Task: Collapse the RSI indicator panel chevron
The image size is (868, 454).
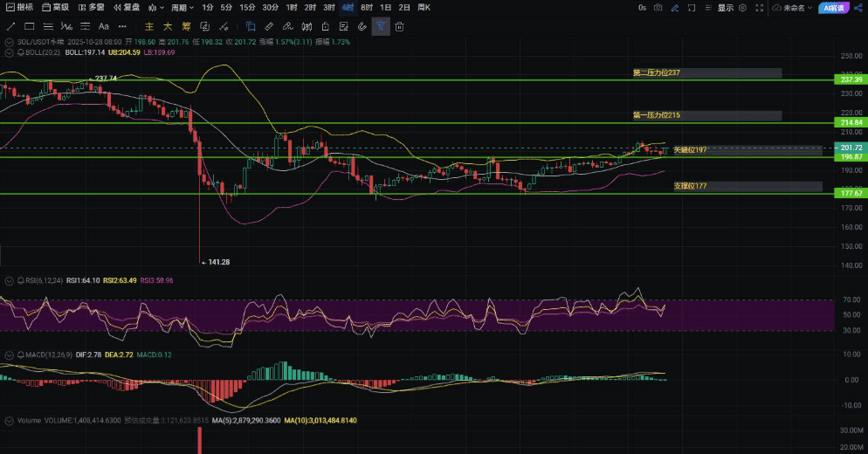Action: [x=8, y=281]
